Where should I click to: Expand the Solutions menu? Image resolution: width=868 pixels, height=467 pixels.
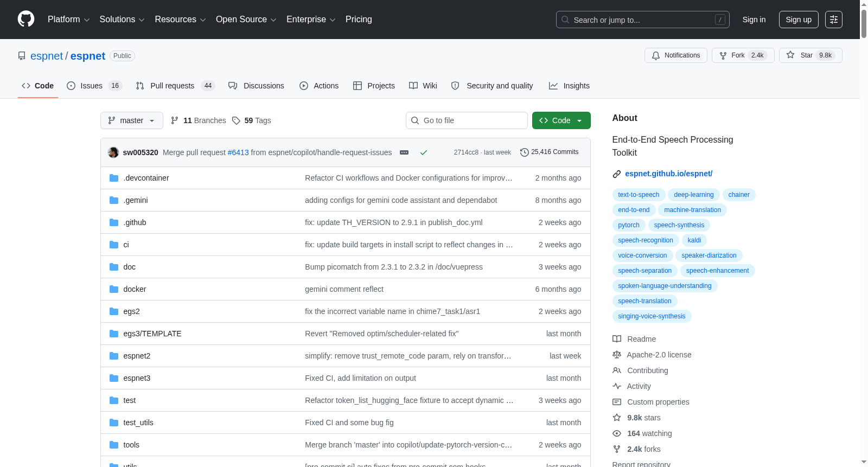[122, 20]
